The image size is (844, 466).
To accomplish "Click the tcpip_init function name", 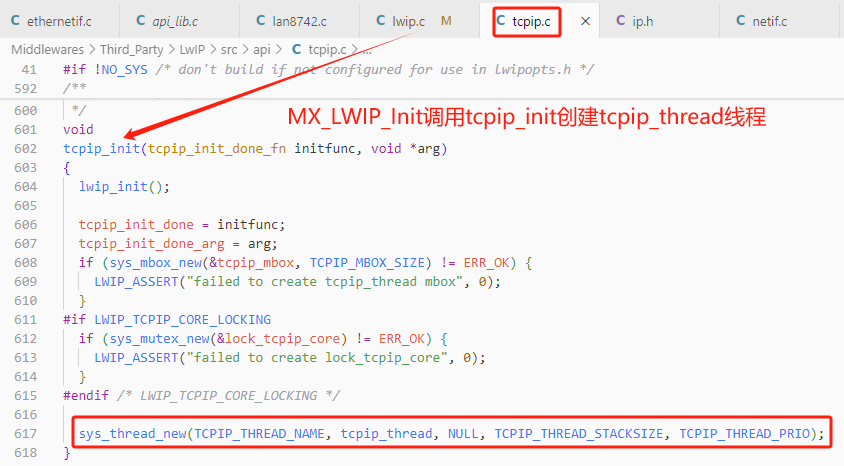I will (x=102, y=149).
